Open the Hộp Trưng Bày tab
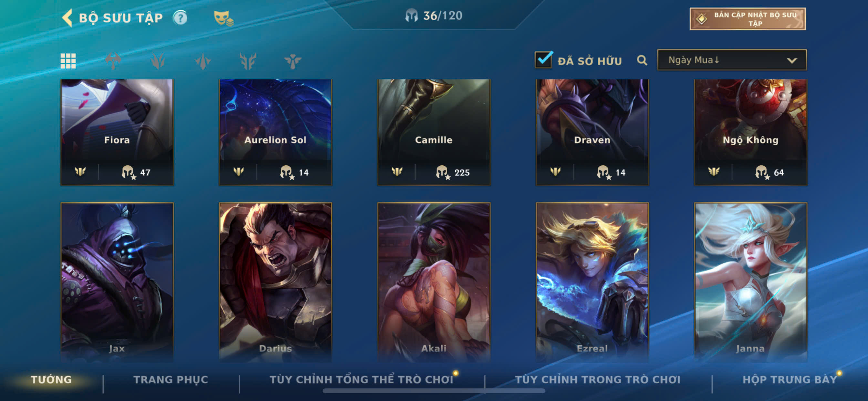 [x=790, y=379]
